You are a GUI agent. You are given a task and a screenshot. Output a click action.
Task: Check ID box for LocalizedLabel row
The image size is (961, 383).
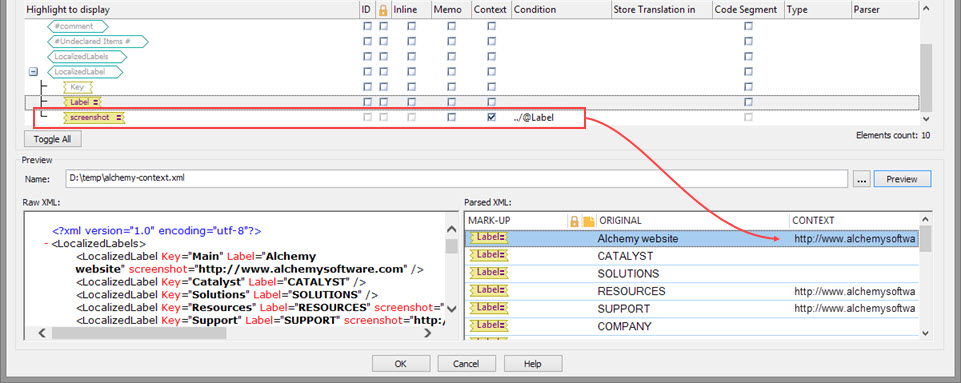[x=367, y=72]
